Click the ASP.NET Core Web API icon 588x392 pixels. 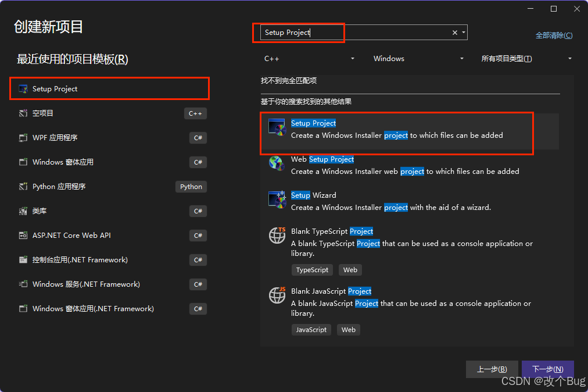coord(23,236)
